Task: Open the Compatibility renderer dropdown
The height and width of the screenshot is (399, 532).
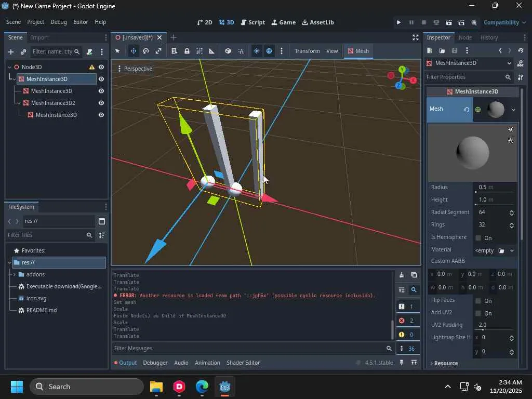Action: point(504,22)
